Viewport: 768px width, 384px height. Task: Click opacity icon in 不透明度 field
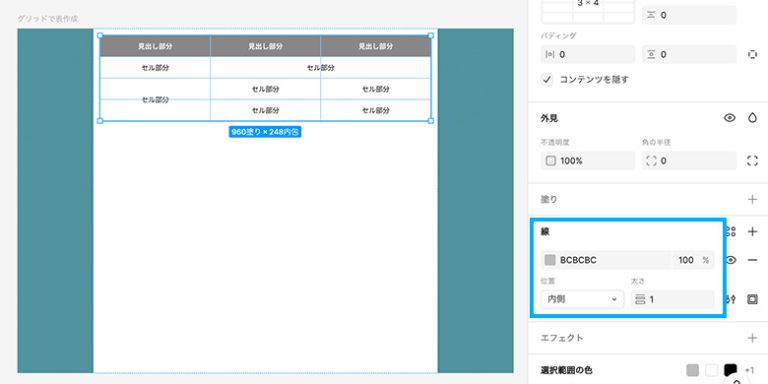tap(551, 161)
